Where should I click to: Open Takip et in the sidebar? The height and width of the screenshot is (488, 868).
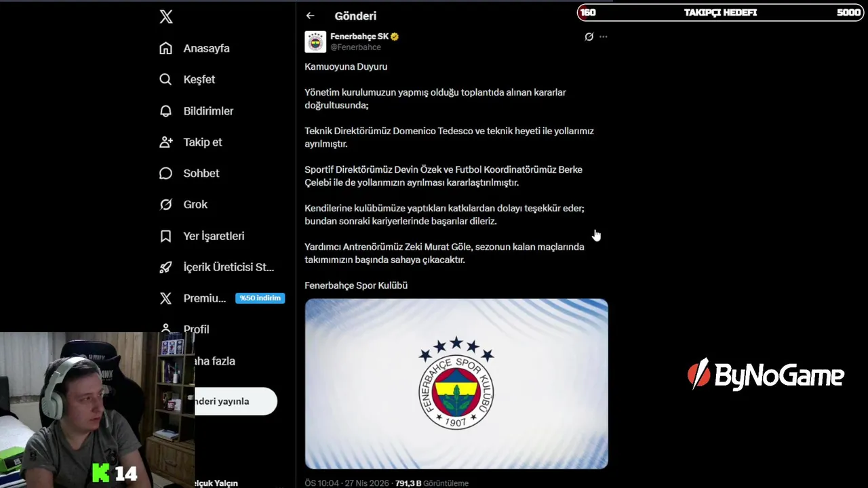point(202,142)
